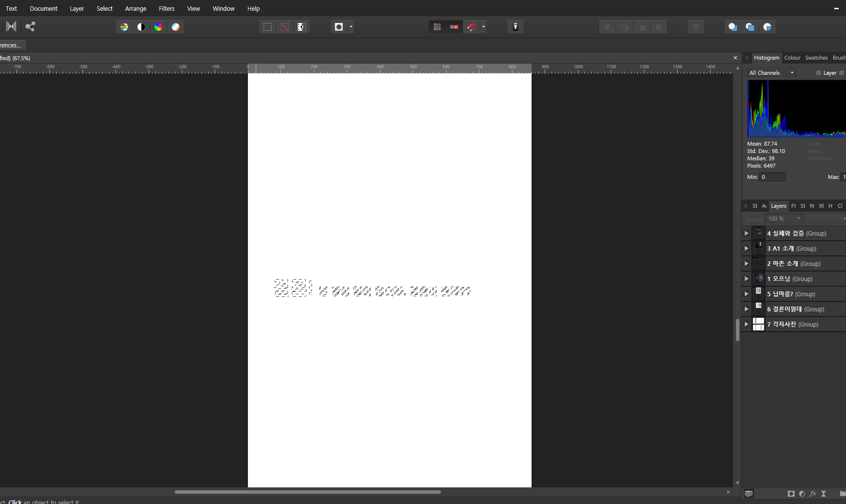Switch to the Colour panel tab
The width and height of the screenshot is (846, 504).
tap(792, 58)
